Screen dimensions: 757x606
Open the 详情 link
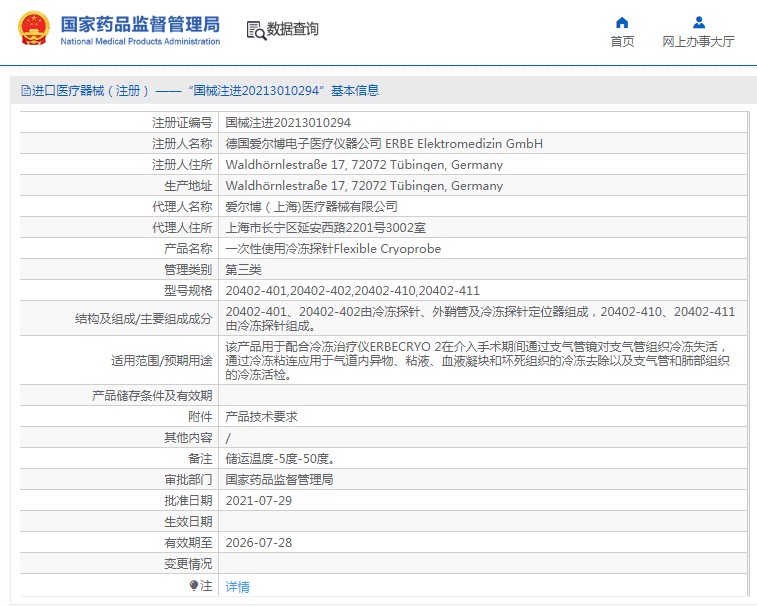click(x=238, y=587)
